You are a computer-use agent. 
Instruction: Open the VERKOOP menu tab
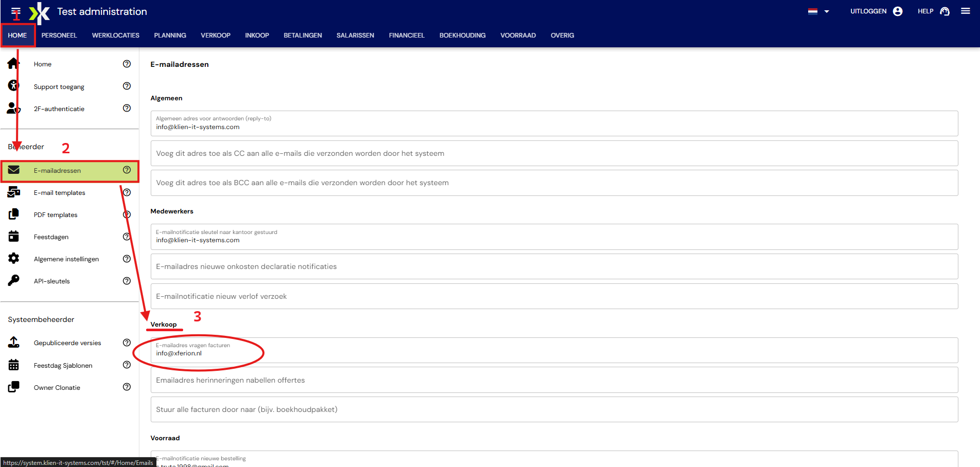tap(216, 35)
